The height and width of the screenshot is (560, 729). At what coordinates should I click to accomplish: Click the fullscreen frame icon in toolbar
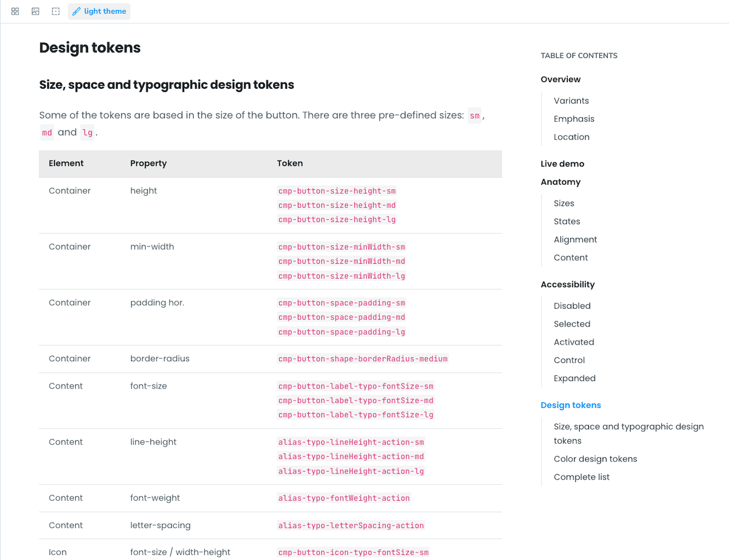55,11
